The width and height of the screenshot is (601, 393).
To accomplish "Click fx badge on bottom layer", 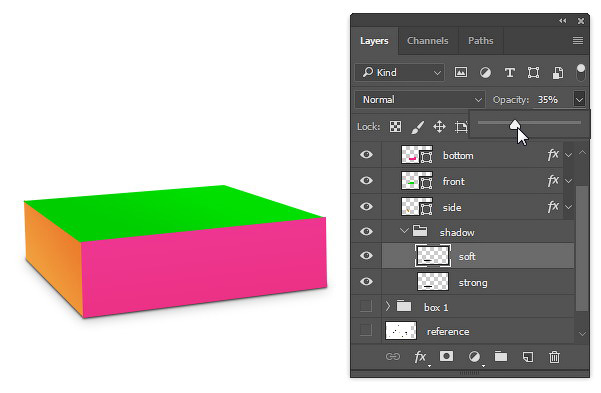I will coord(553,155).
